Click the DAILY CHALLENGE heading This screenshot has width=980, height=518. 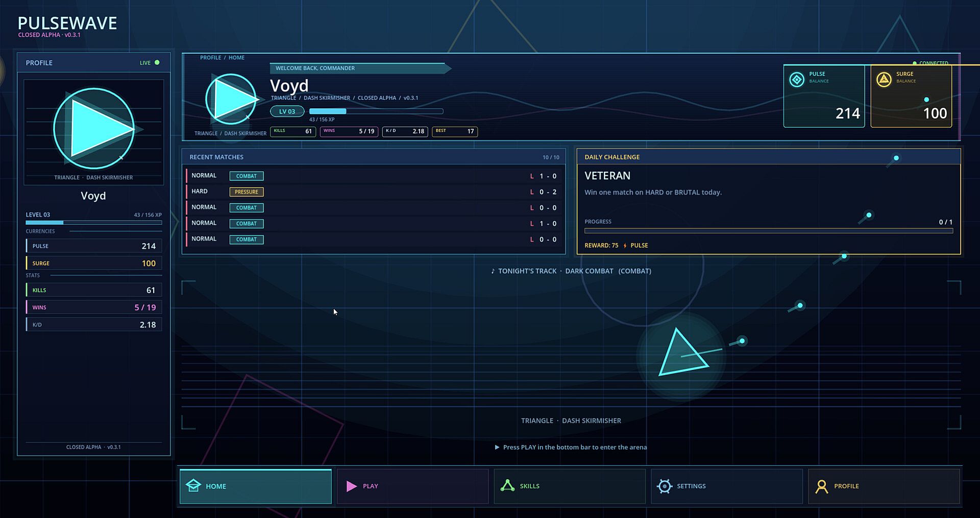[612, 157]
